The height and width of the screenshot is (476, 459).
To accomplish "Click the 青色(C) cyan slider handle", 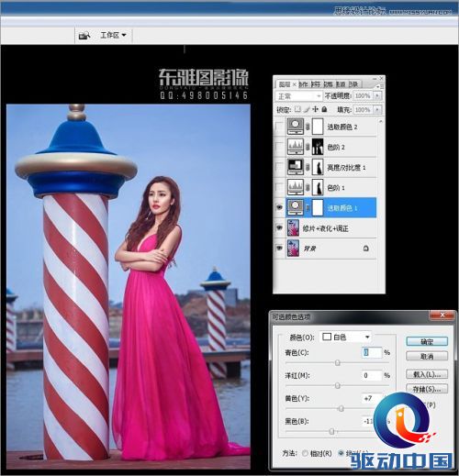I will tap(337, 362).
